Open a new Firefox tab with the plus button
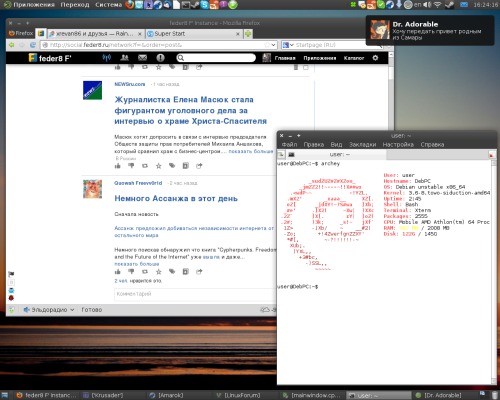This screenshot has height=400, width=500. coord(248,34)
